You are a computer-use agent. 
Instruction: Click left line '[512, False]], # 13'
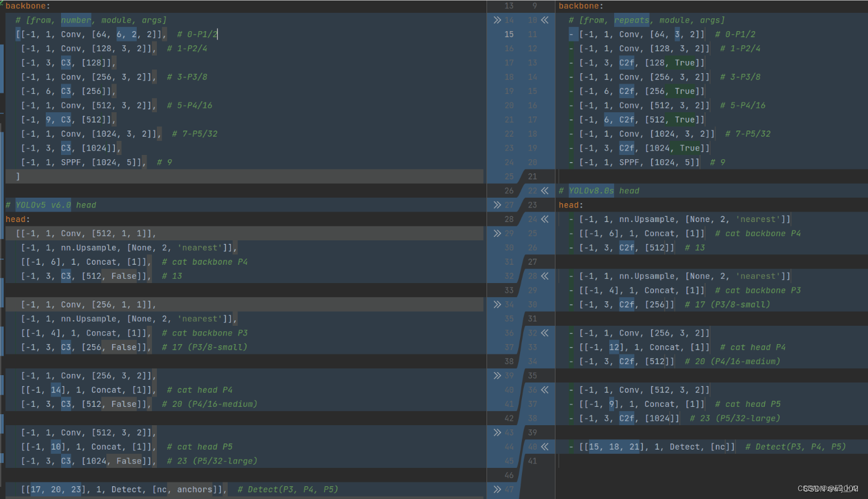[101, 276]
